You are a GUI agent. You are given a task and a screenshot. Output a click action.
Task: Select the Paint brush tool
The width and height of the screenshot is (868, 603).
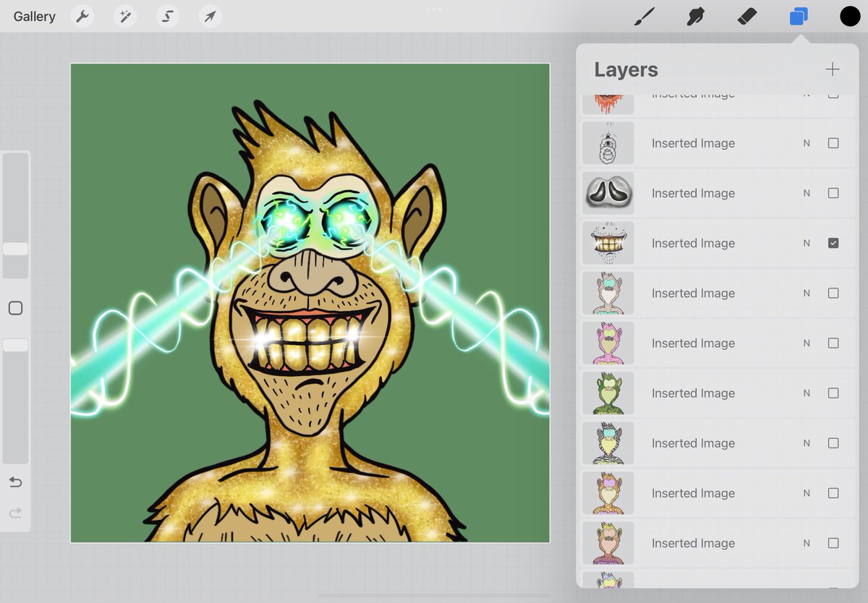click(643, 16)
